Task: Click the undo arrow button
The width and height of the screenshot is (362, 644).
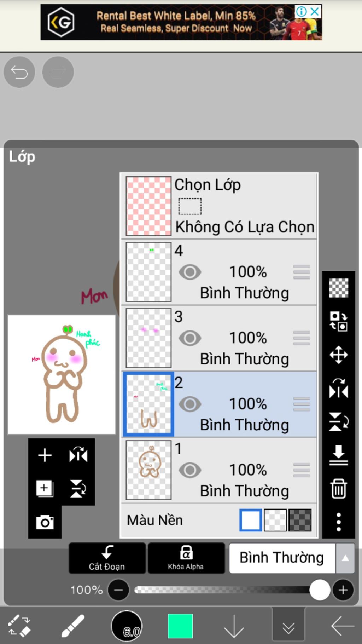Action: coord(19,72)
